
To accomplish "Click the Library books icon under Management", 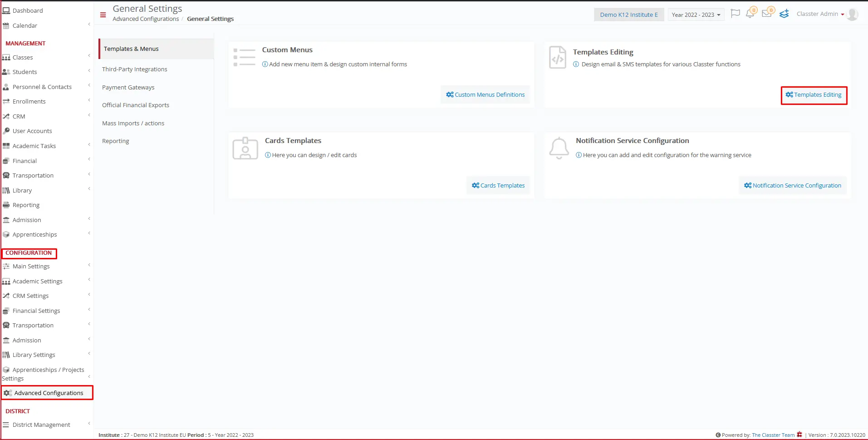I will 6,191.
